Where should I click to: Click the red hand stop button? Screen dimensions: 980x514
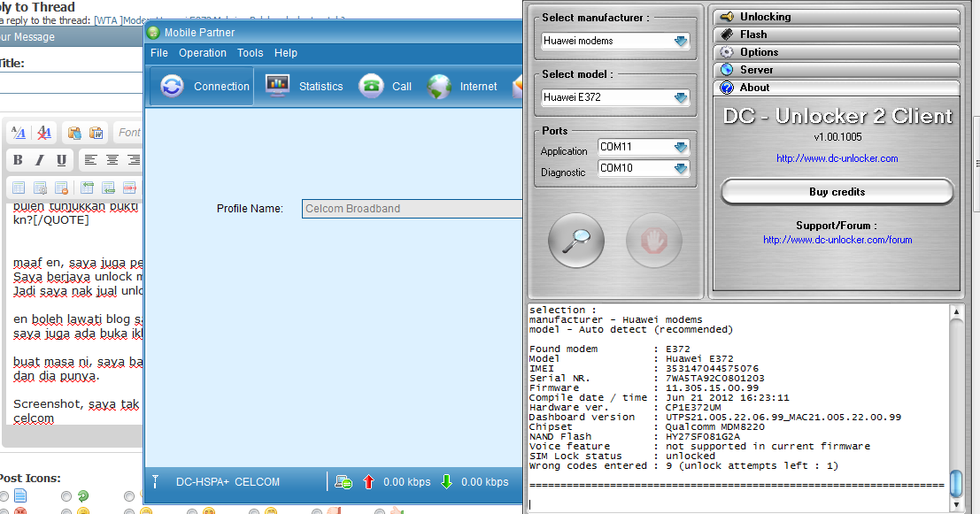pyautogui.click(x=653, y=241)
